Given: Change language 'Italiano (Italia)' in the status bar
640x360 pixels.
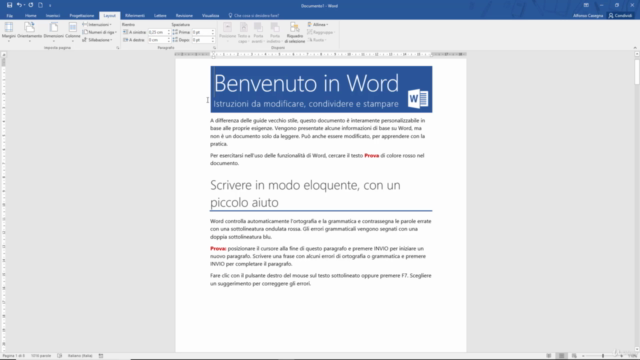Looking at the screenshot, I should click(80, 356).
